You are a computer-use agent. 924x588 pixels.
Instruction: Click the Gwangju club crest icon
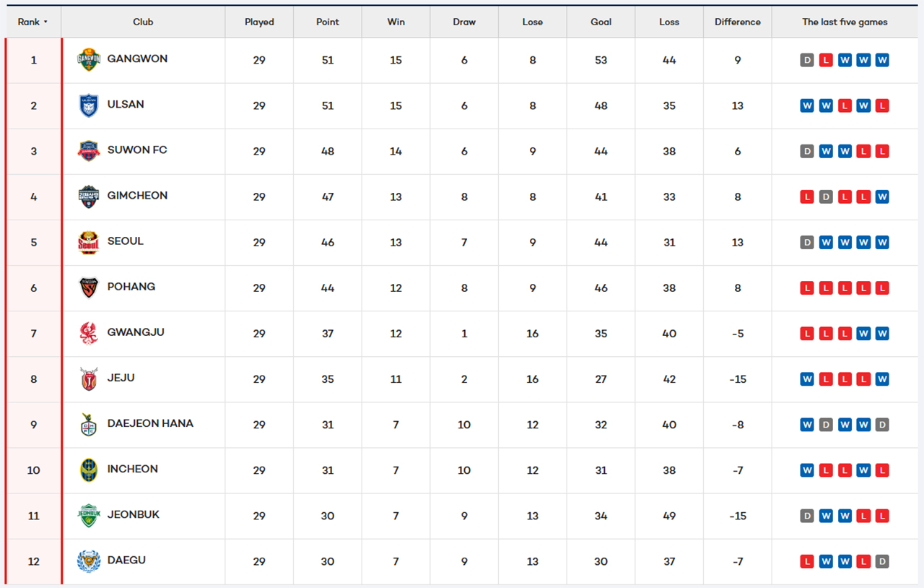(x=89, y=333)
